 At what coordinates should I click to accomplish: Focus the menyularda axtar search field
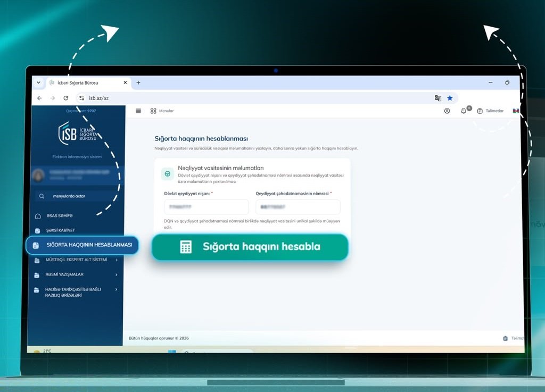point(77,196)
